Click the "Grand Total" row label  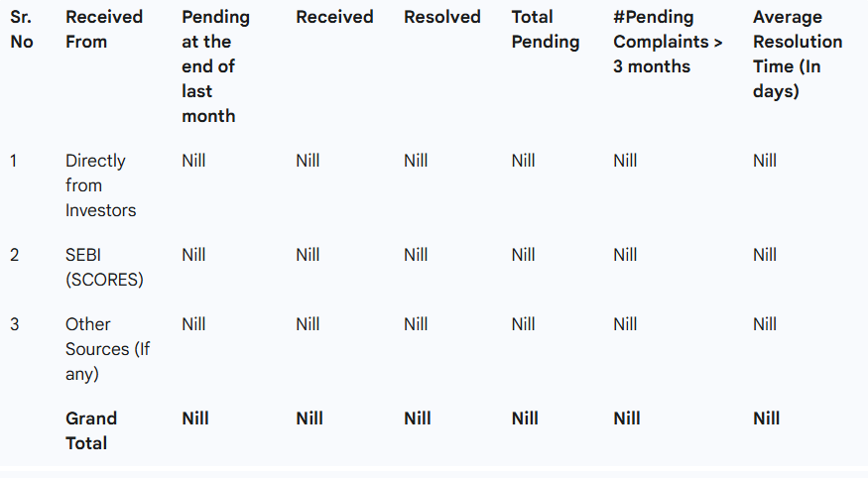(x=91, y=431)
